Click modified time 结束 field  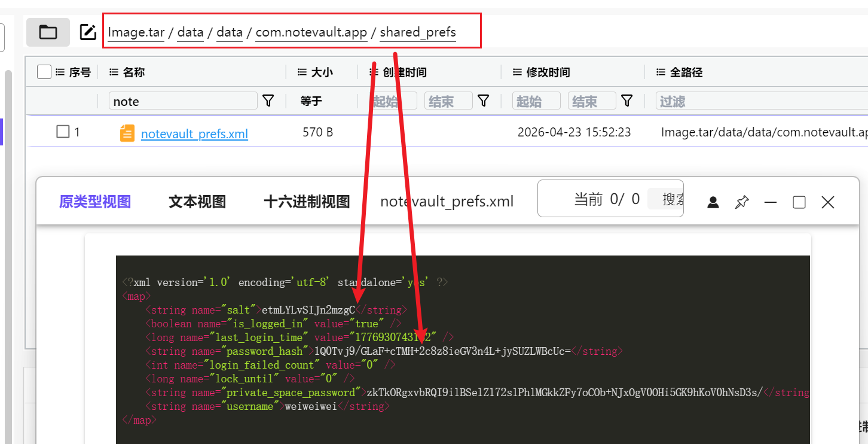[592, 101]
